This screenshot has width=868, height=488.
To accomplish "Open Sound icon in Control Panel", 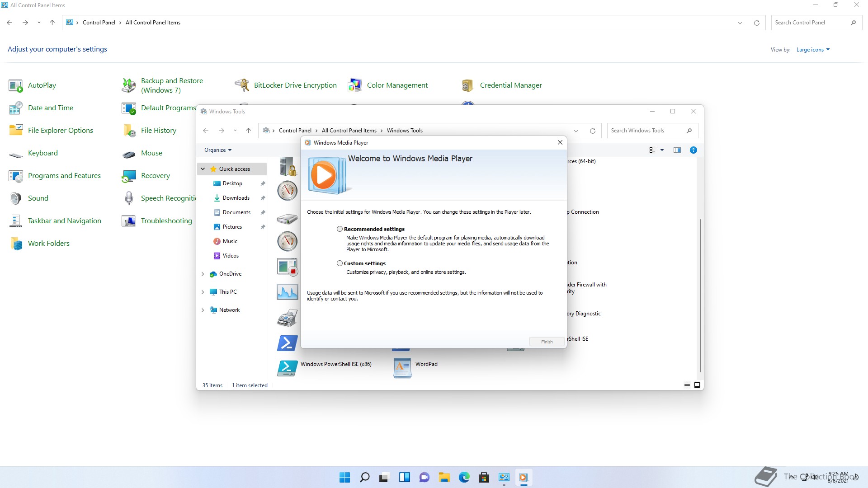I will [16, 198].
